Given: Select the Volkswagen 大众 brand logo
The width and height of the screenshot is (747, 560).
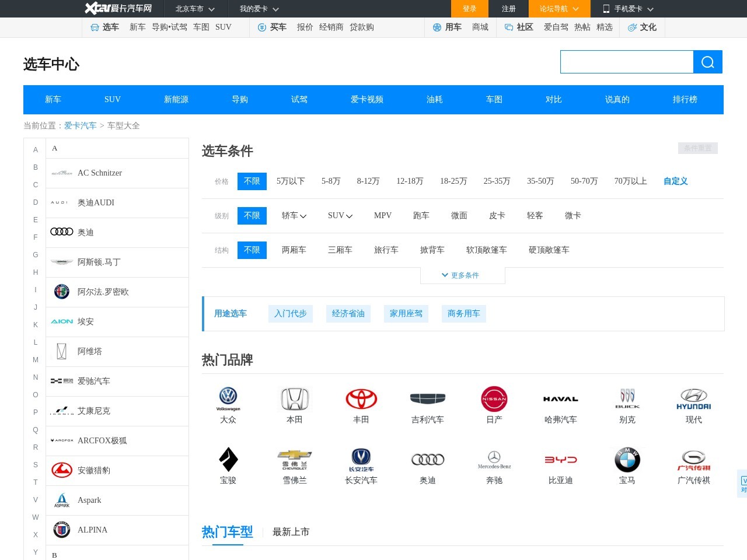Looking at the screenshot, I should tap(228, 400).
